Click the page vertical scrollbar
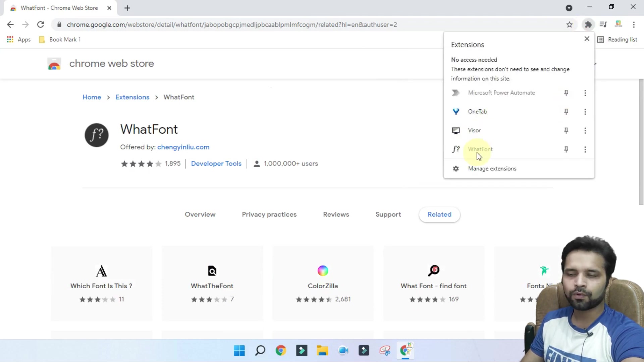This screenshot has height=362, width=644. 641,142
